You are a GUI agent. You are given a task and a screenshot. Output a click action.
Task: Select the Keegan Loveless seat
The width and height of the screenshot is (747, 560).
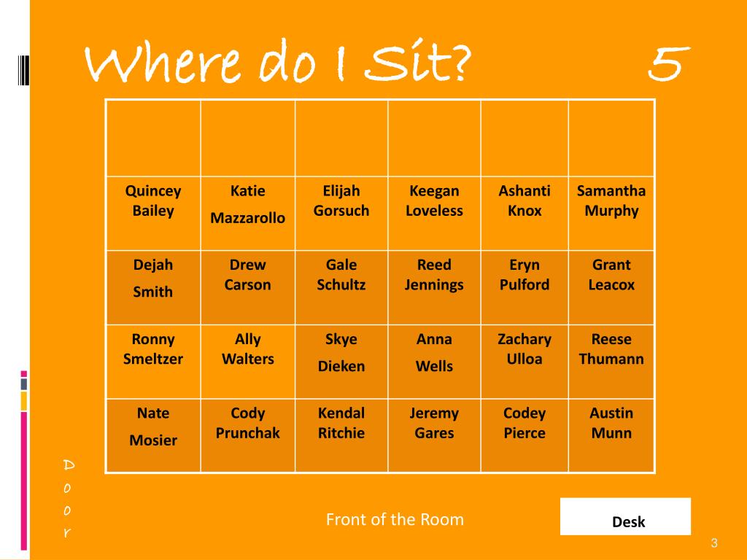click(x=435, y=214)
